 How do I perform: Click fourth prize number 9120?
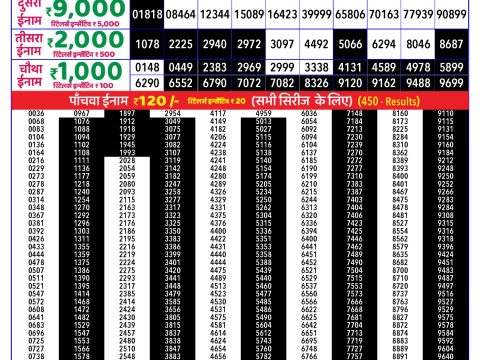pyautogui.click(x=350, y=83)
